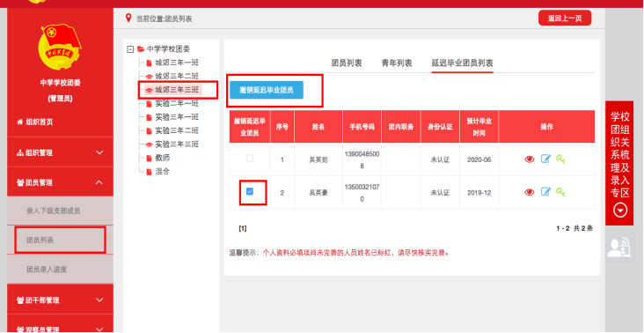
Task: Expand the 学校团组织关系梳理及录入专区 panel arrow
Action: click(619, 211)
